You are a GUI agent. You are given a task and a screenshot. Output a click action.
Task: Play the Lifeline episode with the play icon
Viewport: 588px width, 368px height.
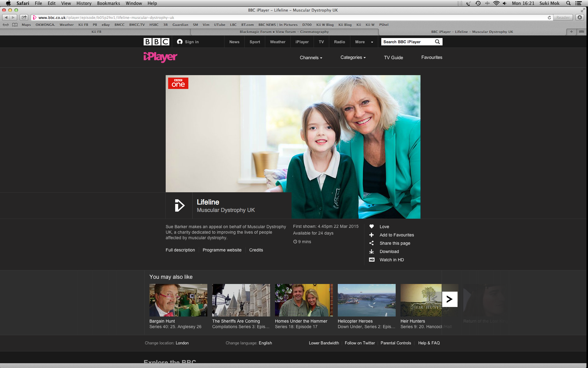(x=179, y=205)
